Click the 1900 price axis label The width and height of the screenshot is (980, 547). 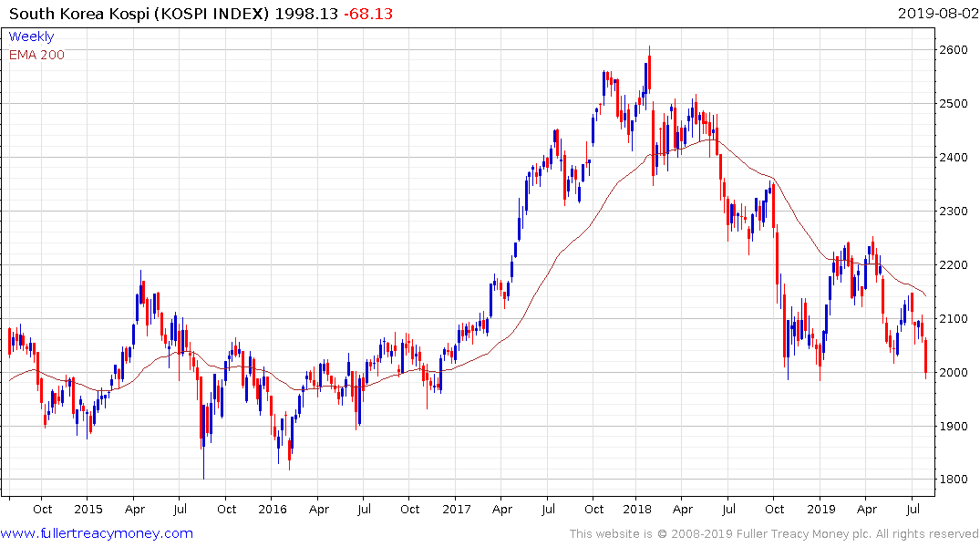(x=954, y=427)
